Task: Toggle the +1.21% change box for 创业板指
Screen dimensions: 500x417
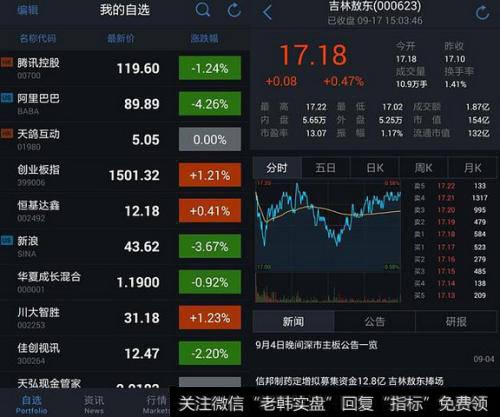Action: (210, 175)
